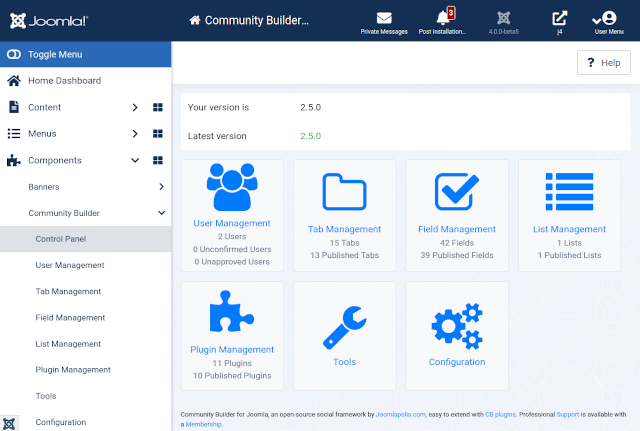
Task: Click the '1 Published Lists' text
Action: point(569,255)
